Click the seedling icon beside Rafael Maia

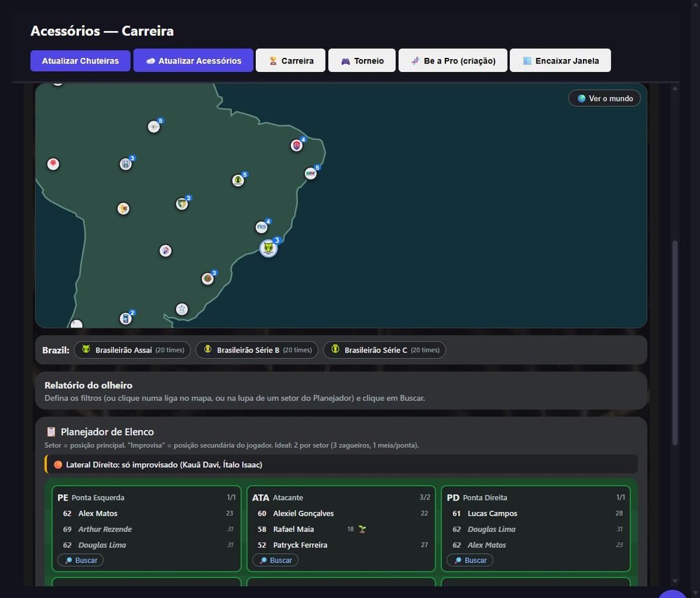click(x=362, y=529)
